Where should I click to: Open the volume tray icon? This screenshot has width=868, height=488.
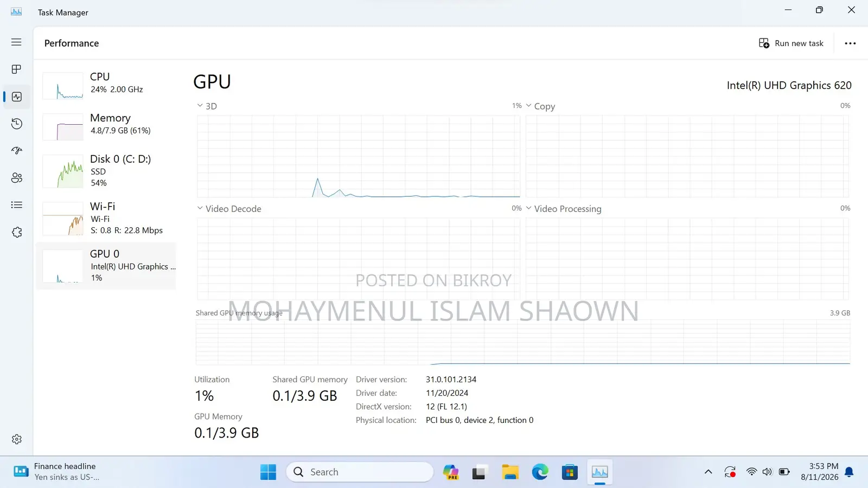point(767,472)
